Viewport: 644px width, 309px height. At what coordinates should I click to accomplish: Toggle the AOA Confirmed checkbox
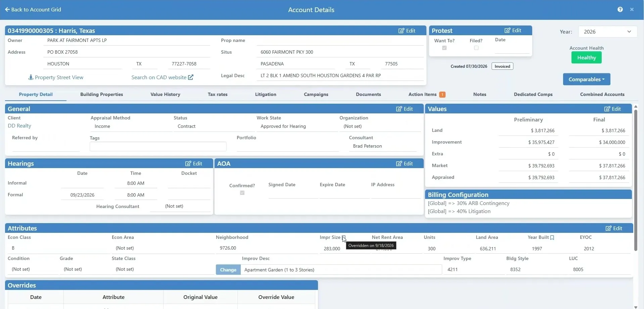click(242, 193)
